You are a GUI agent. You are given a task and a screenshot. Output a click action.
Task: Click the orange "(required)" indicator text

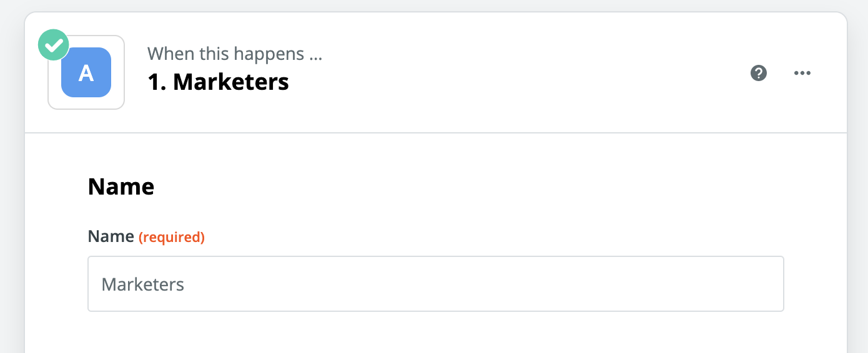[x=172, y=237]
